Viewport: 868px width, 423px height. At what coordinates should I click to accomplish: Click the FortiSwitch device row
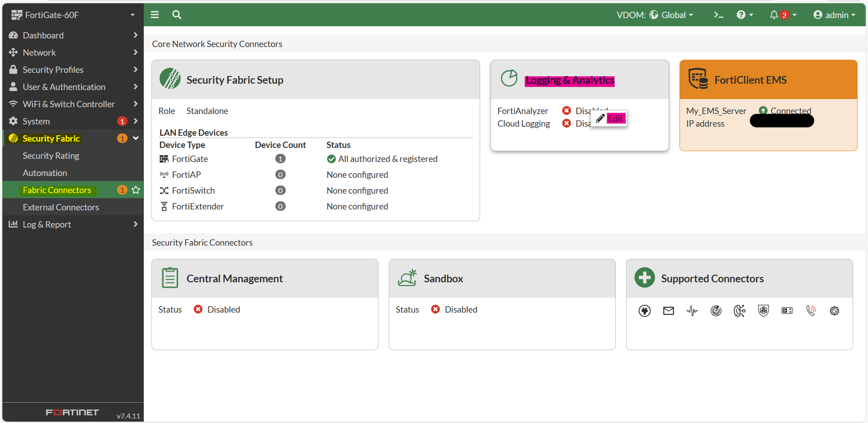point(316,190)
